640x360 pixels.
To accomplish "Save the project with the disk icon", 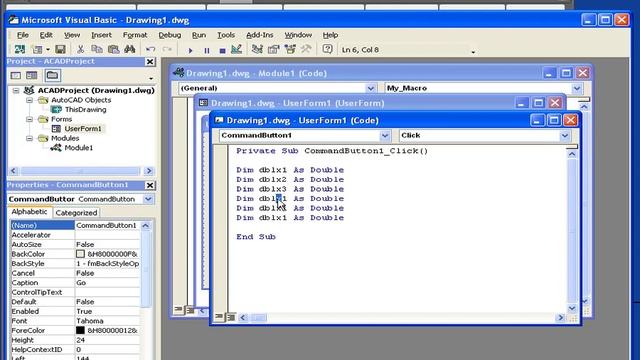I will pyautogui.click(x=60, y=50).
